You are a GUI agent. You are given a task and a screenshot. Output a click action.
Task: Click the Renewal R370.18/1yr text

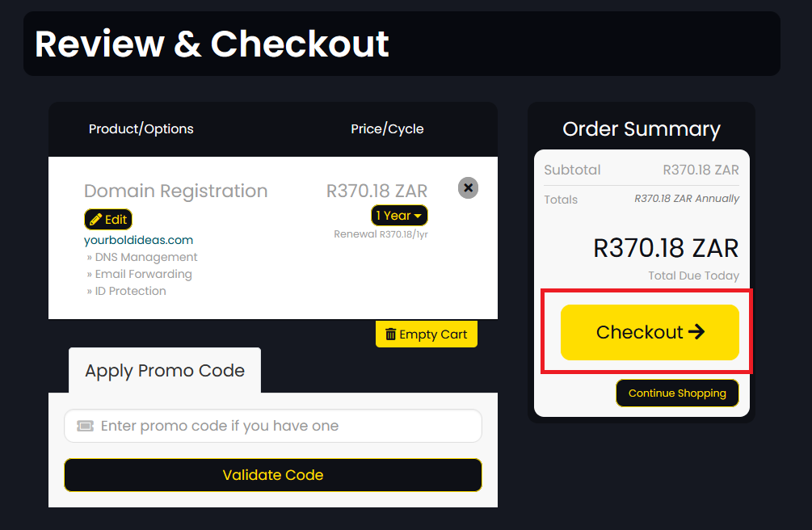pyautogui.click(x=381, y=234)
